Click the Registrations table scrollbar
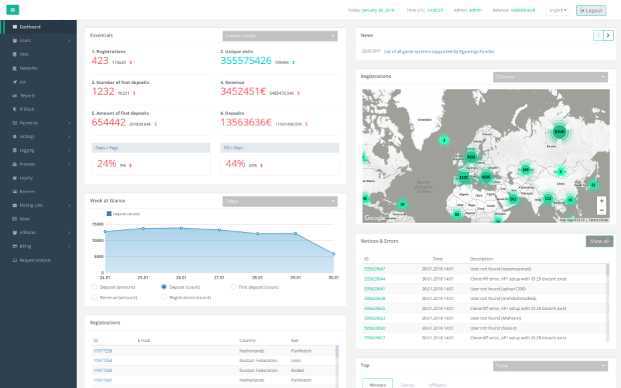The width and height of the screenshot is (621, 388). 337,366
